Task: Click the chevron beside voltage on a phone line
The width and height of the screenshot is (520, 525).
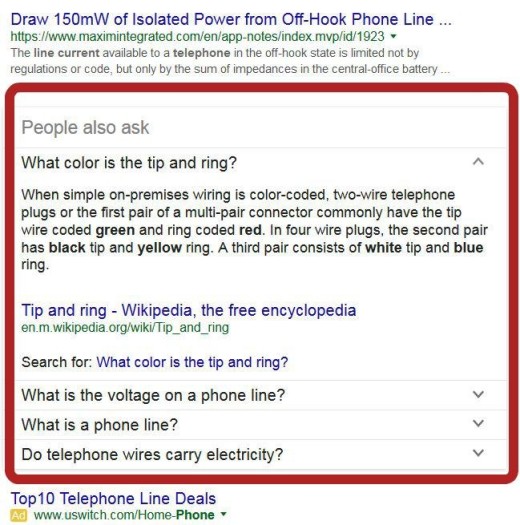Action: [x=478, y=394]
